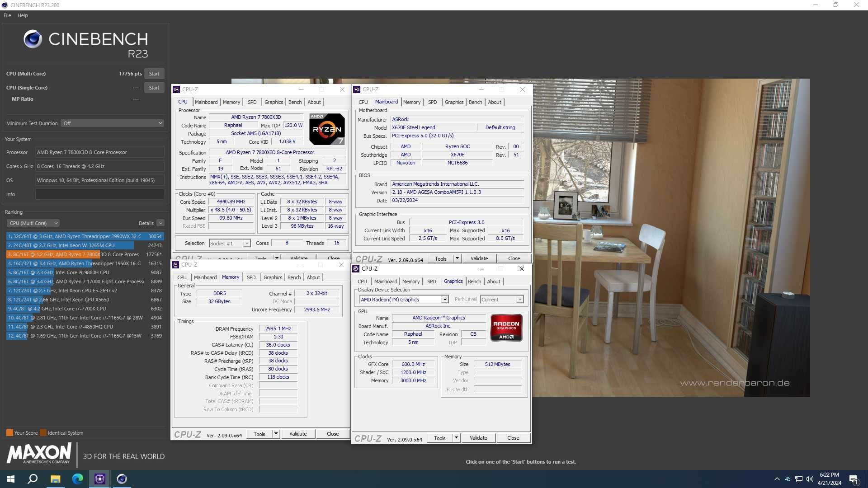Open ranking CPU (Multi Core) dropdown
The image size is (868, 488).
point(33,223)
